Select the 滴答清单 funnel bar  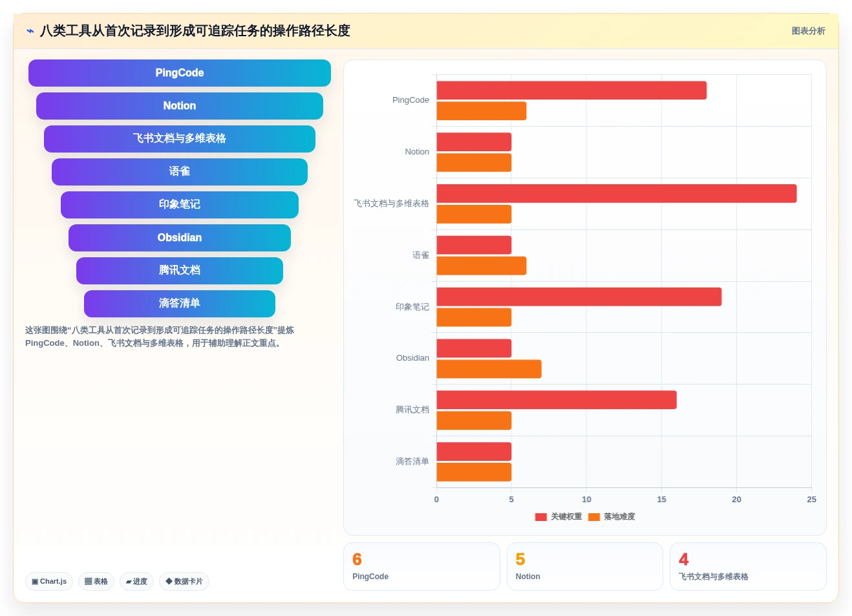pyautogui.click(x=180, y=304)
